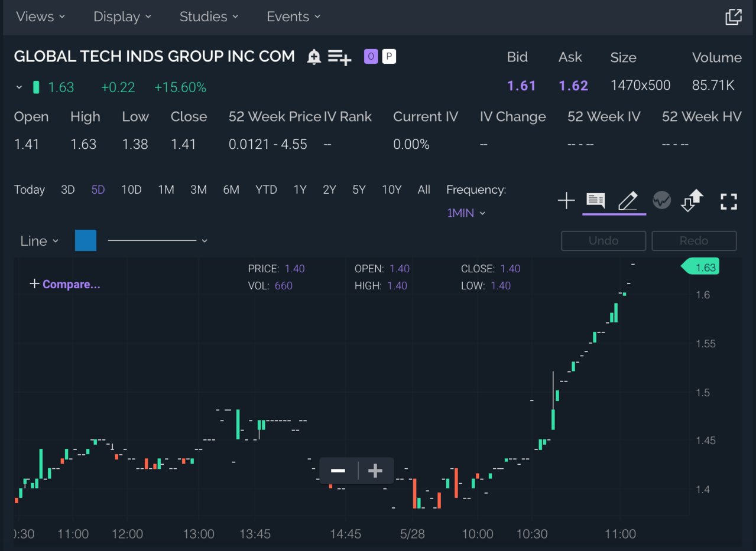Click the 1.63 current price tag
Image resolution: width=756 pixels, height=551 pixels.
(700, 267)
